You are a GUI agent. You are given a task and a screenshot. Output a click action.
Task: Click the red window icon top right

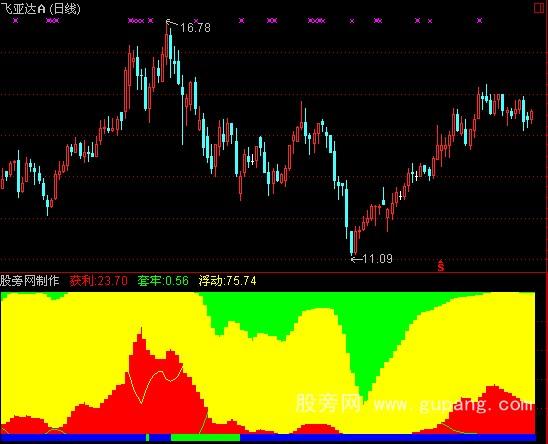[539, 8]
